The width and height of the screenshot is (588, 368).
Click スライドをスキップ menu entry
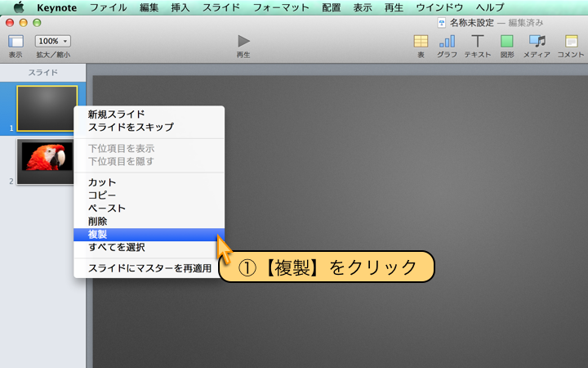point(131,128)
